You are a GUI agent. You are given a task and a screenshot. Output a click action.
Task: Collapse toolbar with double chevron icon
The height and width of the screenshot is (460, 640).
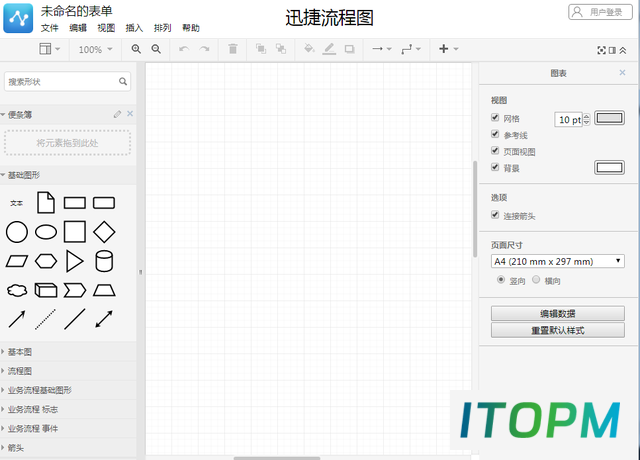pos(623,50)
